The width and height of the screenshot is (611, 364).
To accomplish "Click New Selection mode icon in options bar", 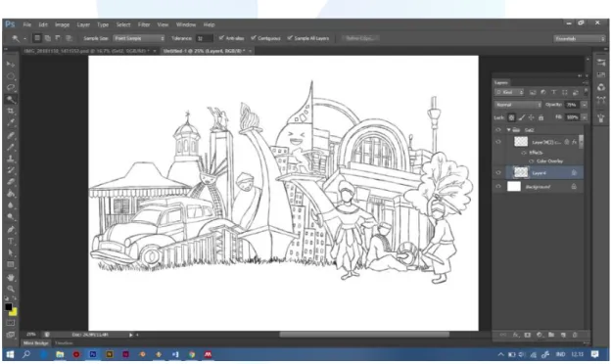I will (x=37, y=38).
